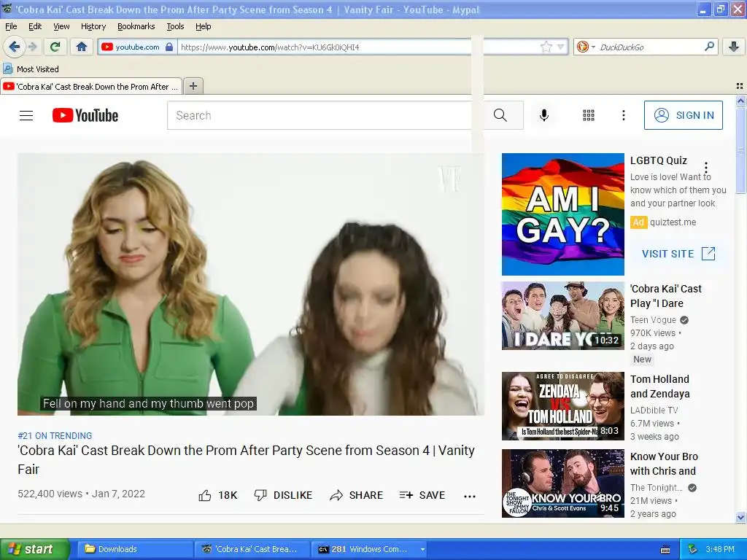
Task: Open the Downloads arrow toolbar button
Action: point(734,47)
